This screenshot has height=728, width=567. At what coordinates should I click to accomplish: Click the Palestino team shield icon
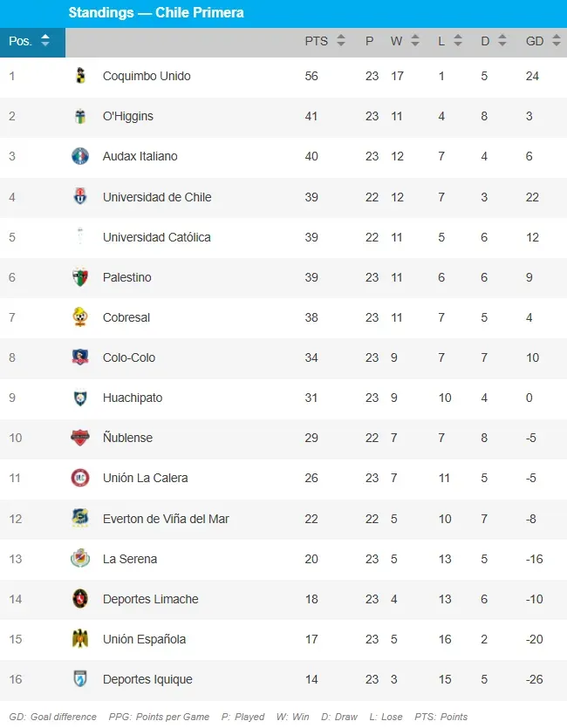tap(80, 277)
